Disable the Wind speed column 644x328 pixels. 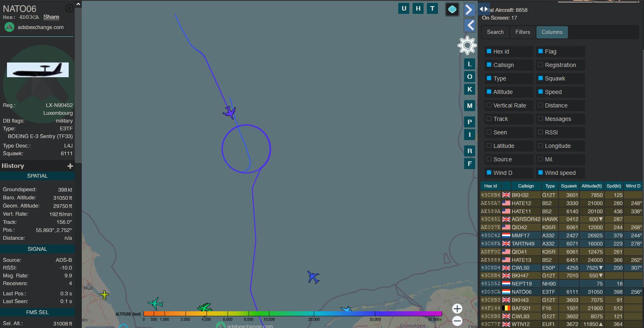click(540, 173)
